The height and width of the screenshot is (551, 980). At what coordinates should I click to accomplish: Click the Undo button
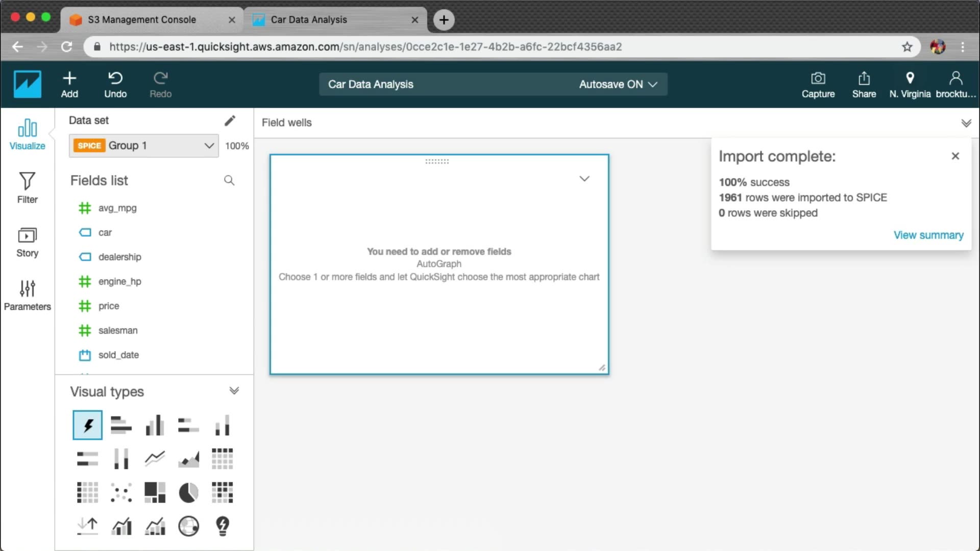(115, 85)
